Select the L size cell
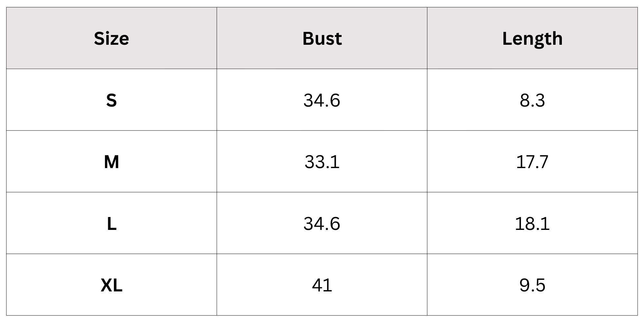This screenshot has width=644, height=322. coord(111,223)
